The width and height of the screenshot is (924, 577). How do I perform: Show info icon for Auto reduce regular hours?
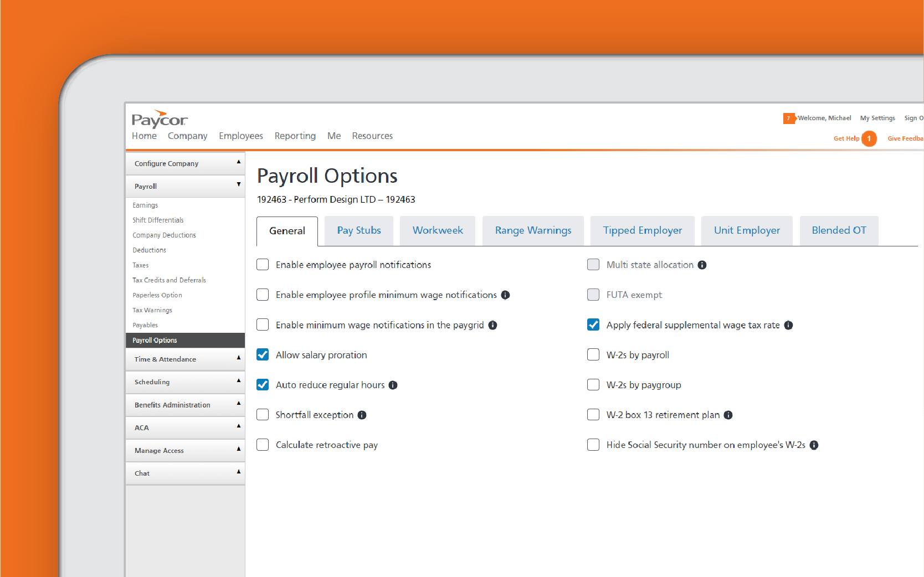[393, 385]
